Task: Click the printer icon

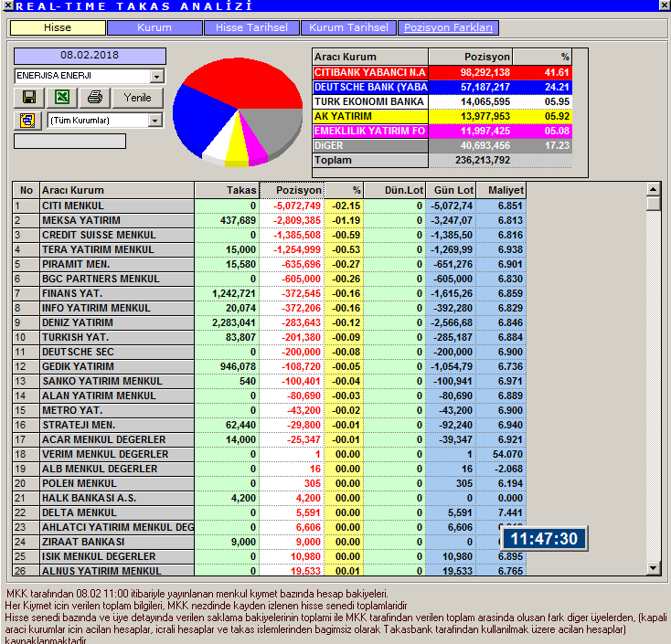Action: tap(94, 98)
